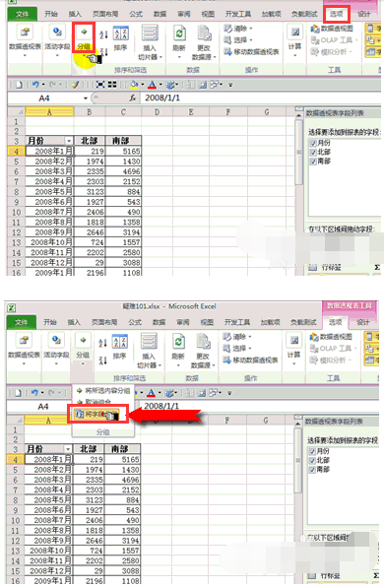Viewport: 384px width, 588px height.
Task: Switch to 页面布局 tab in lower screenshot
Action: [104, 322]
